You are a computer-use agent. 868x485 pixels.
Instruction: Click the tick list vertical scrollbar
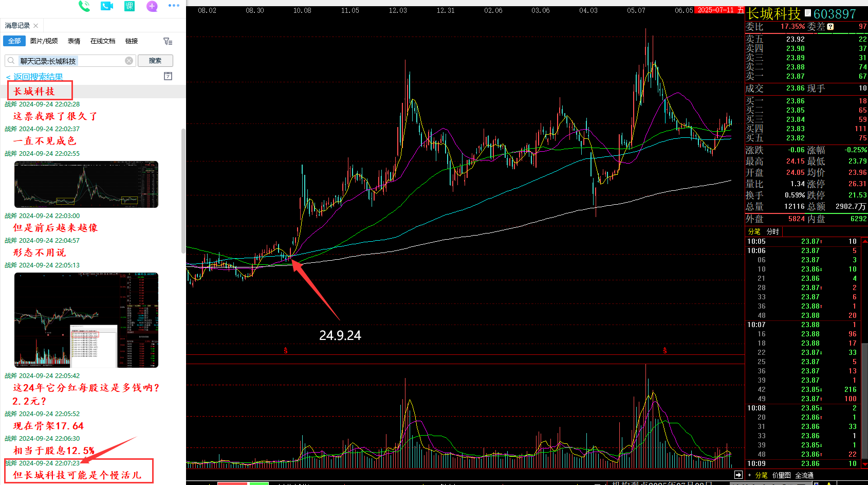click(864, 401)
